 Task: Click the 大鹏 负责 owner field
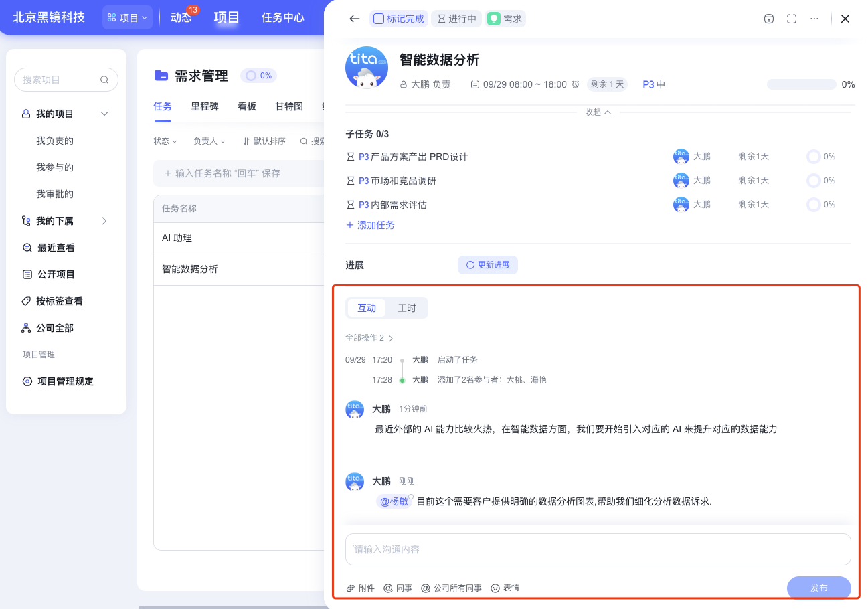click(426, 84)
